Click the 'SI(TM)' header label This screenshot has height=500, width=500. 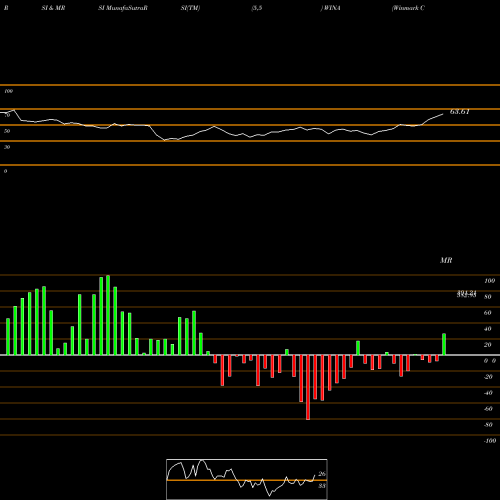[x=190, y=8]
